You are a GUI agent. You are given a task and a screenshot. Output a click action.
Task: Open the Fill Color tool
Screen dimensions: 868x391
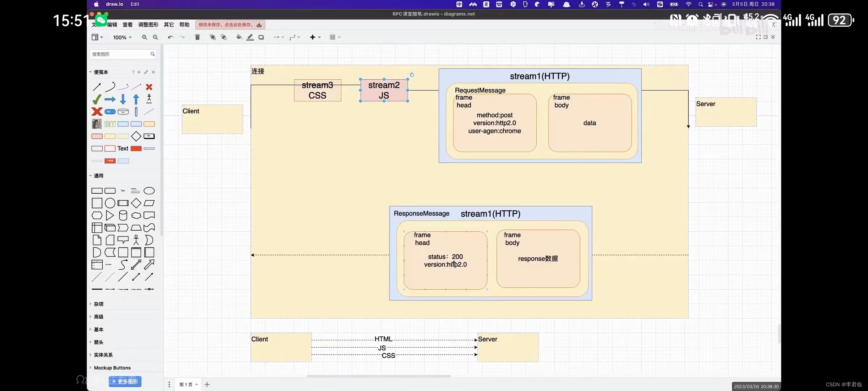click(238, 37)
